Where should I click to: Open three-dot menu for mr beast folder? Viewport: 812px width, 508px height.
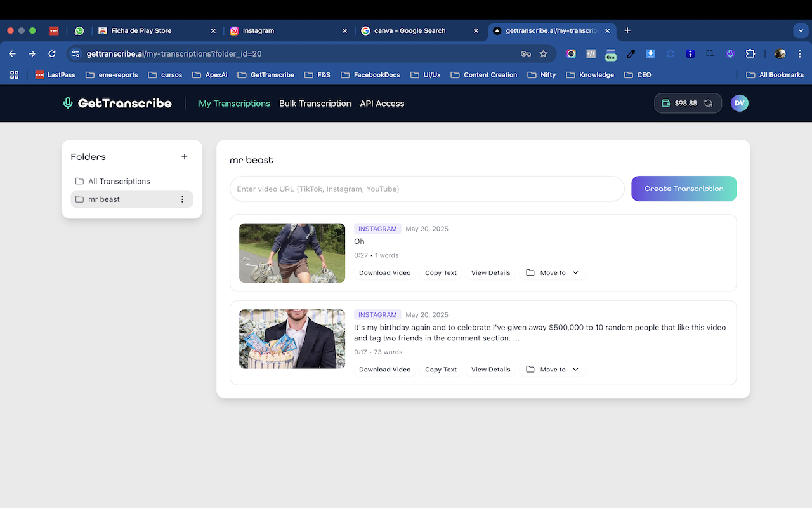[182, 199]
